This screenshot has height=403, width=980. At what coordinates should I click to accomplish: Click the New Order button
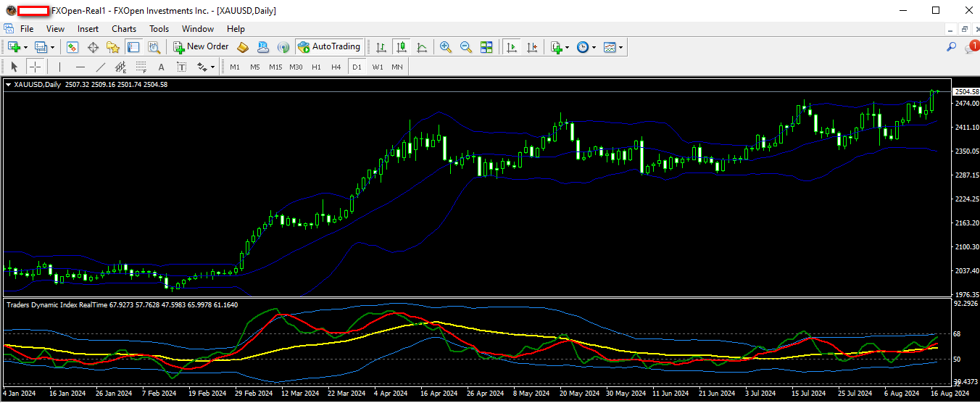point(201,47)
